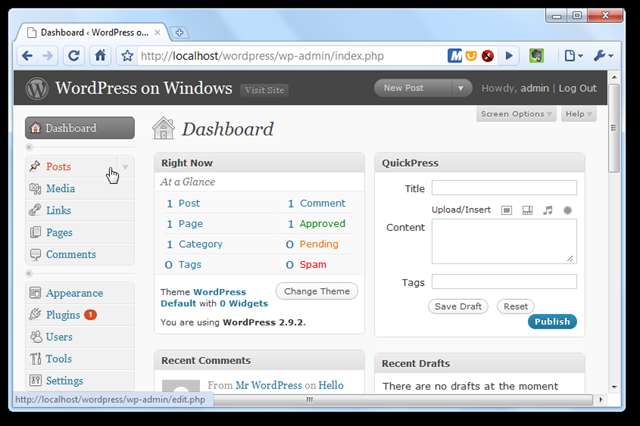Click the Add Audio music note icon
This screenshot has height=426, width=640.
548,210
